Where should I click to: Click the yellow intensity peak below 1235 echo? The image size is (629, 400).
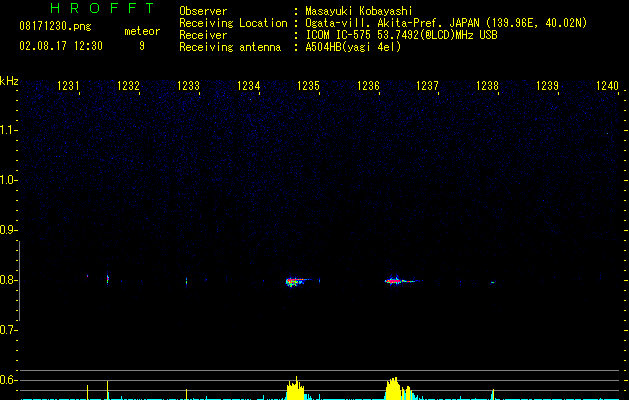pyautogui.click(x=296, y=388)
